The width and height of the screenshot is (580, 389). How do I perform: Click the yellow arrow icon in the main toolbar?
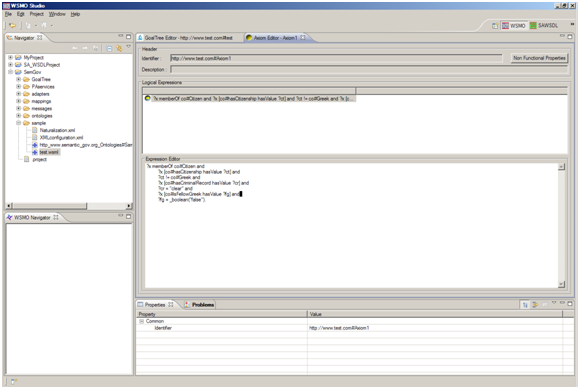click(x=12, y=26)
